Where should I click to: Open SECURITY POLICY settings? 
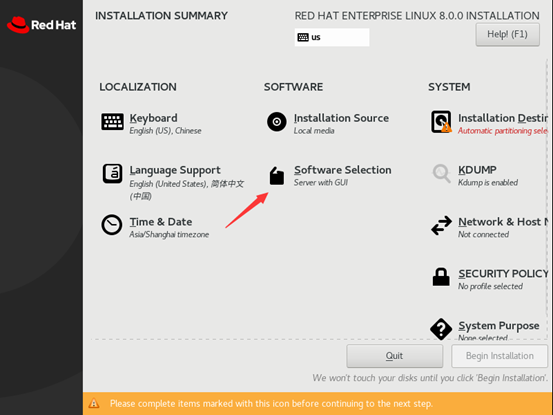503,274
